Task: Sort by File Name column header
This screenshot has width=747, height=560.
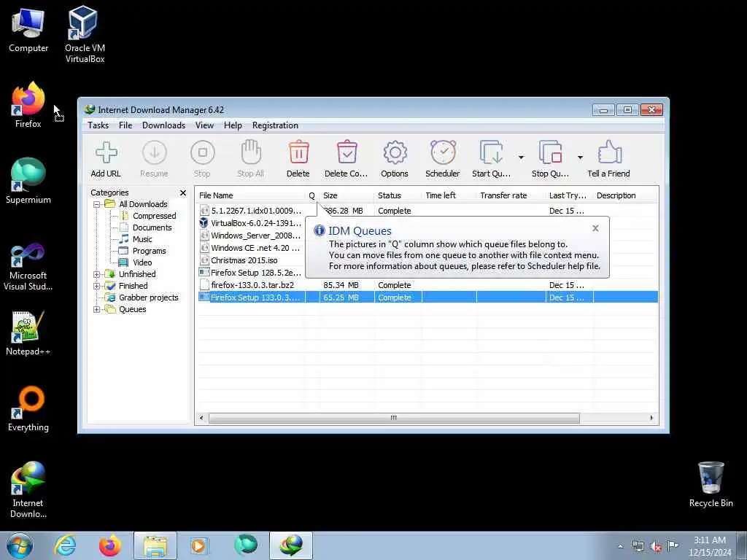Action: (x=252, y=195)
